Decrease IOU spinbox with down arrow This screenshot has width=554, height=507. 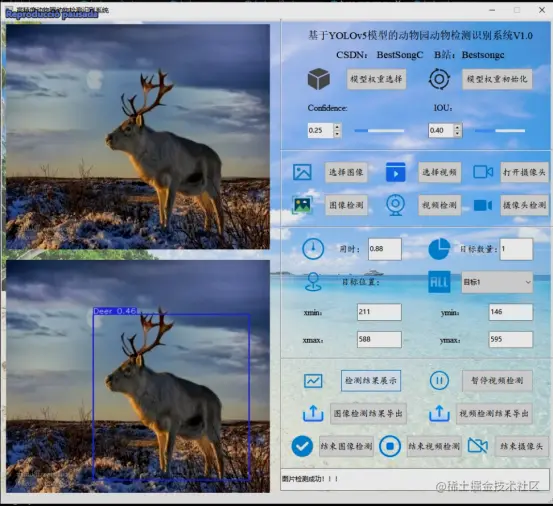458,134
